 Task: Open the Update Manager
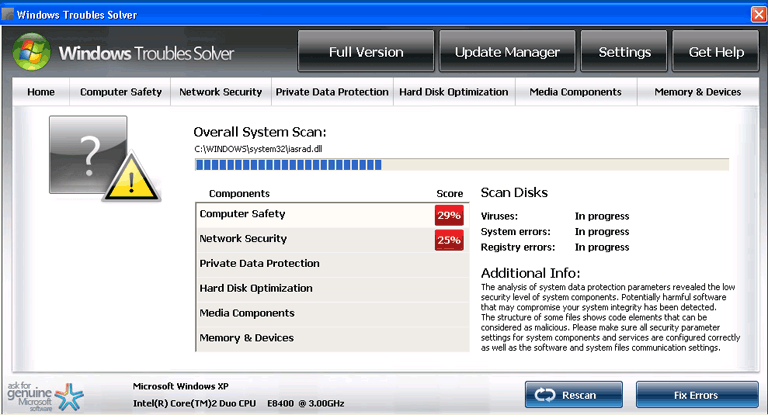[x=508, y=52]
